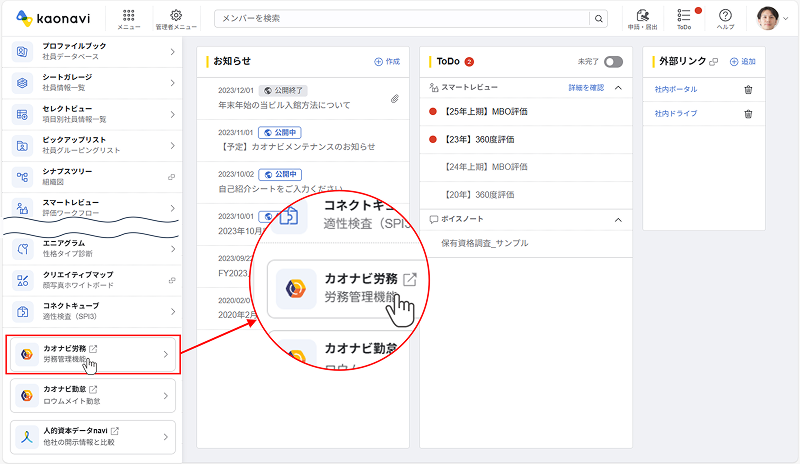This screenshot has width=800, height=464.
Task: Select the シナプスツリー menu entry
Action: (x=92, y=177)
